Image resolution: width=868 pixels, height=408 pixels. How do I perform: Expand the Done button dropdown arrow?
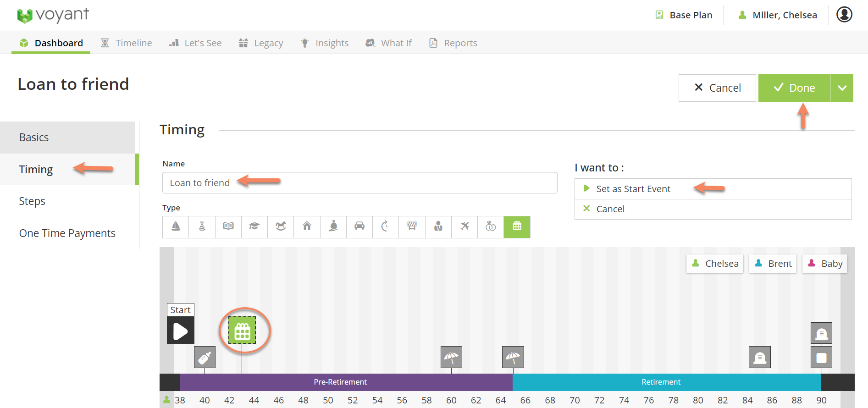[x=842, y=88]
